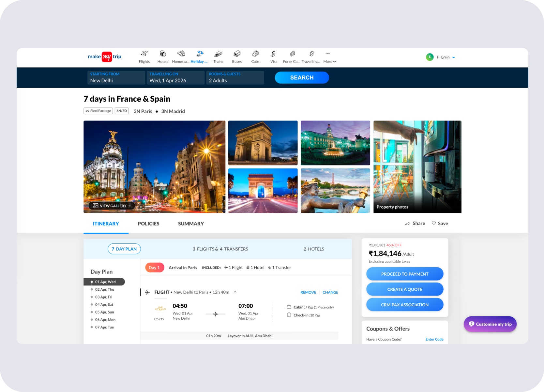Click the flight plane icon beside FLIGHT
The width and height of the screenshot is (544, 392).
(147, 292)
